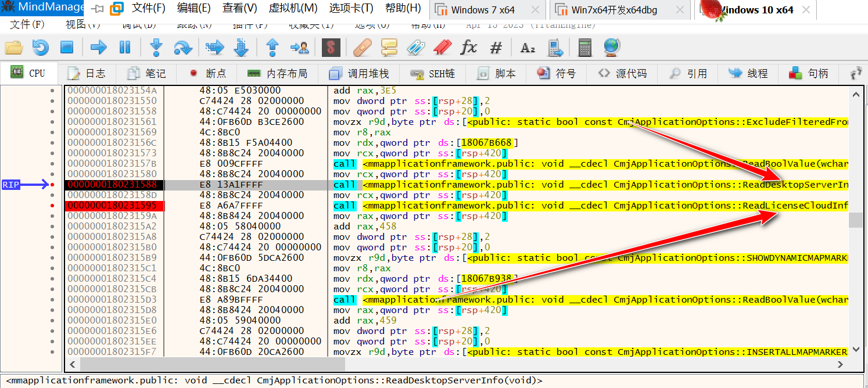Find strings with the Az icon
Viewport: 868px width, 388px height.
coord(528,48)
